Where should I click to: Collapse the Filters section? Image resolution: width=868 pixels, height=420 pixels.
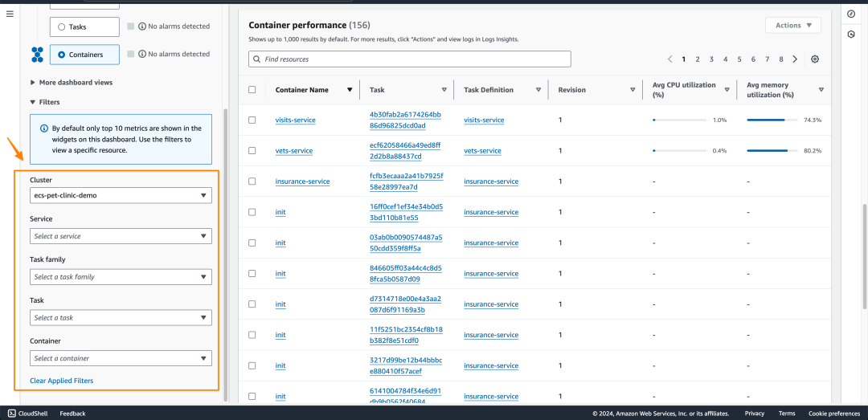pyautogui.click(x=45, y=102)
